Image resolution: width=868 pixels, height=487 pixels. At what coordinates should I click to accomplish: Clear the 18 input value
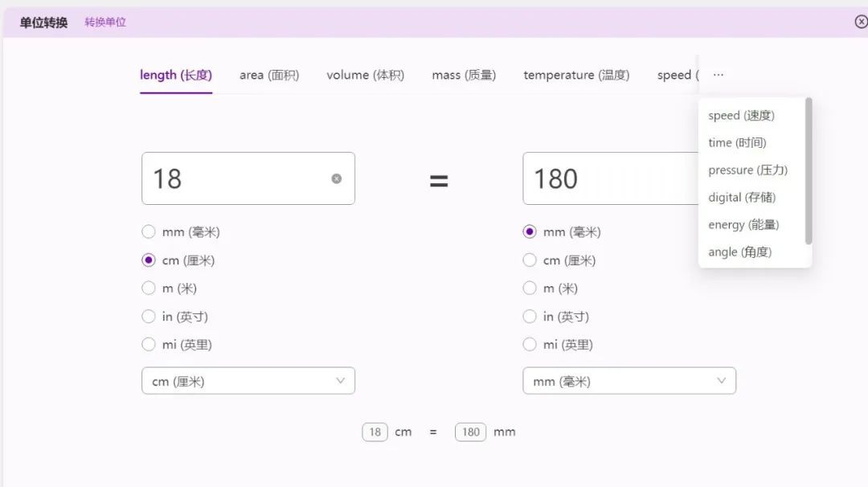pyautogui.click(x=337, y=178)
